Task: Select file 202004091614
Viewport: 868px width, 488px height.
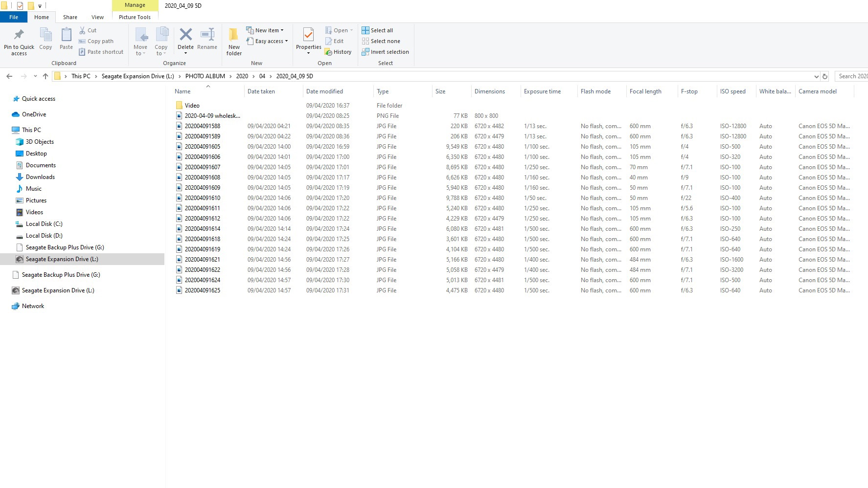Action: 203,229
